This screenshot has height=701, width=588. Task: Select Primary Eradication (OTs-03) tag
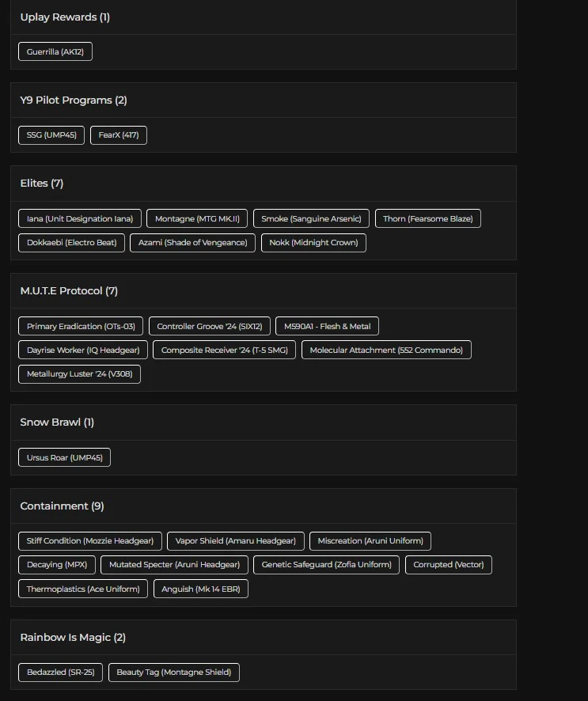coord(81,326)
